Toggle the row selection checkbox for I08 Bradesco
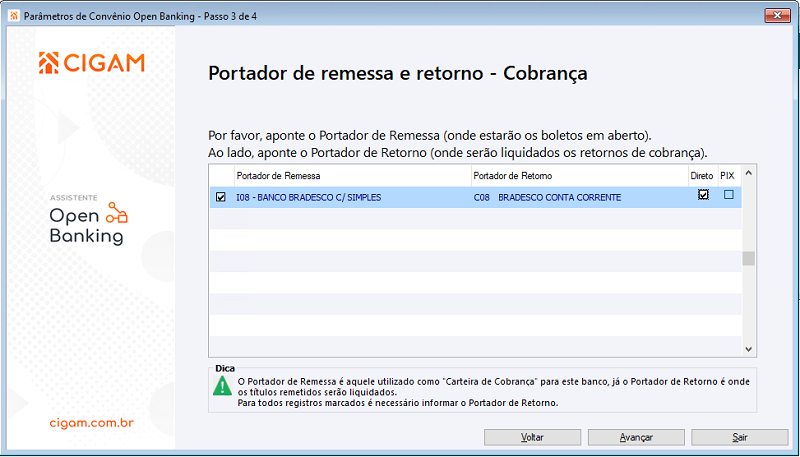Screen dimensions: 800x457 tap(220, 197)
